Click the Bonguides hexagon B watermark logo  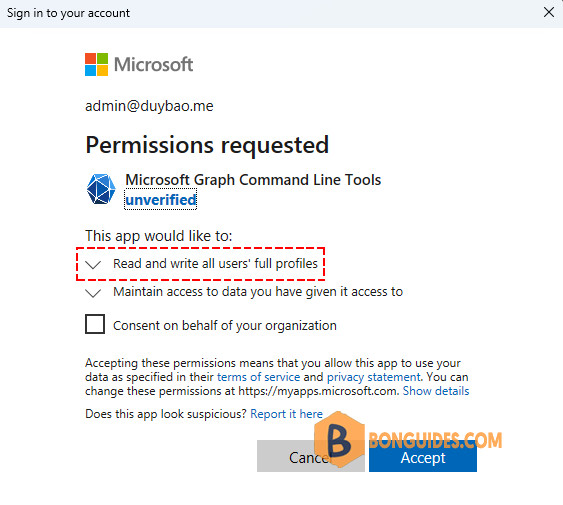click(339, 439)
